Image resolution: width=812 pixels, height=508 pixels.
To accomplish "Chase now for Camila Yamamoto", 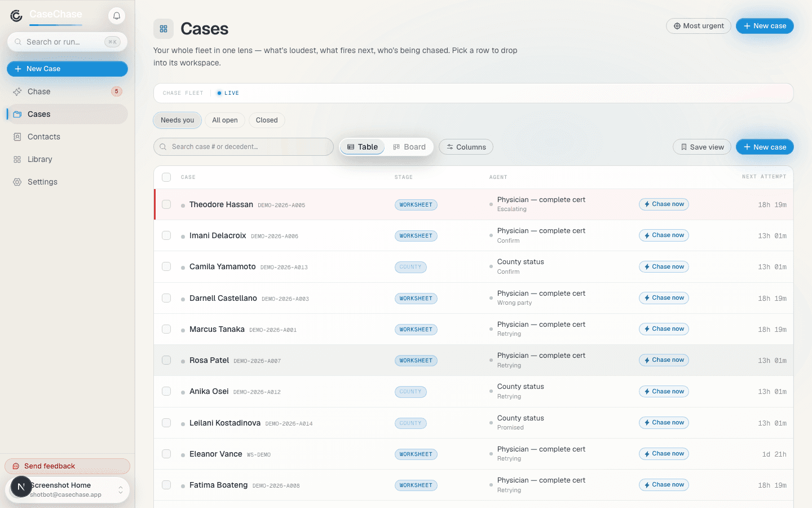I will (x=664, y=267).
